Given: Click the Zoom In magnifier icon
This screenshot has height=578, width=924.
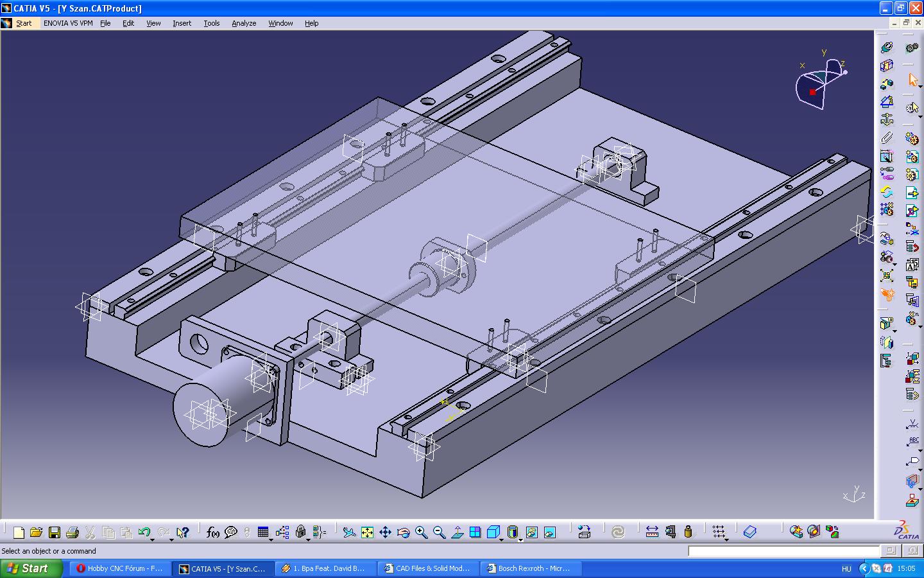Looking at the screenshot, I should tap(421, 532).
